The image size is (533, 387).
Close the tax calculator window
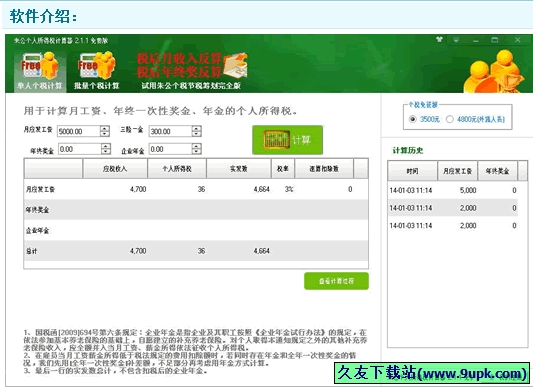tap(517, 40)
